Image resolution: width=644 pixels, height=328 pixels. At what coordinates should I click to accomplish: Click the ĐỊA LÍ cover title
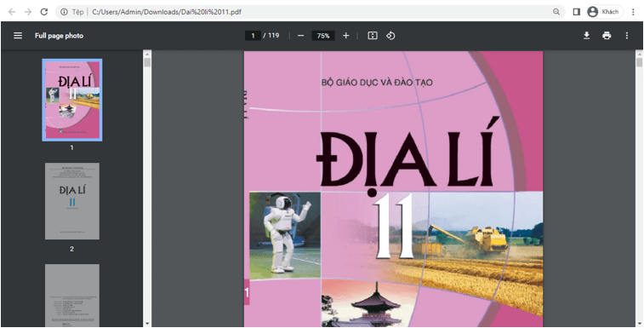click(x=408, y=157)
